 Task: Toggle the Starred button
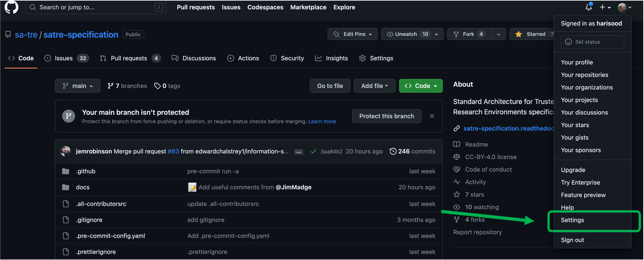point(531,34)
